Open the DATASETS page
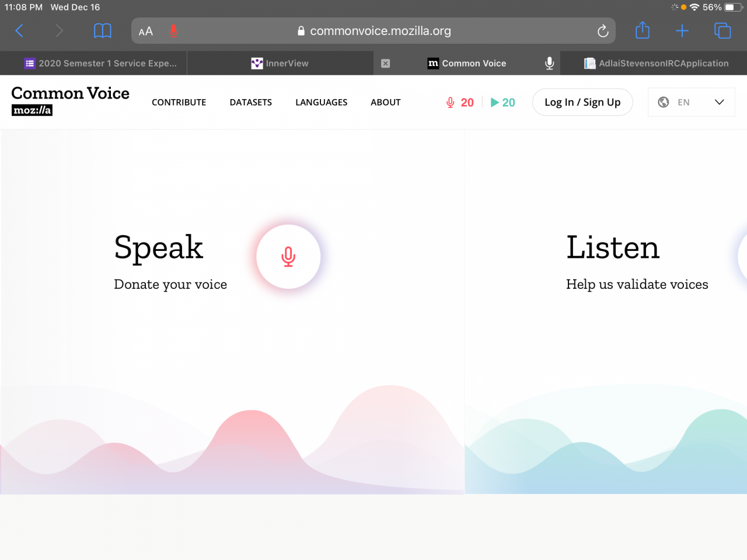747x560 pixels. [251, 102]
